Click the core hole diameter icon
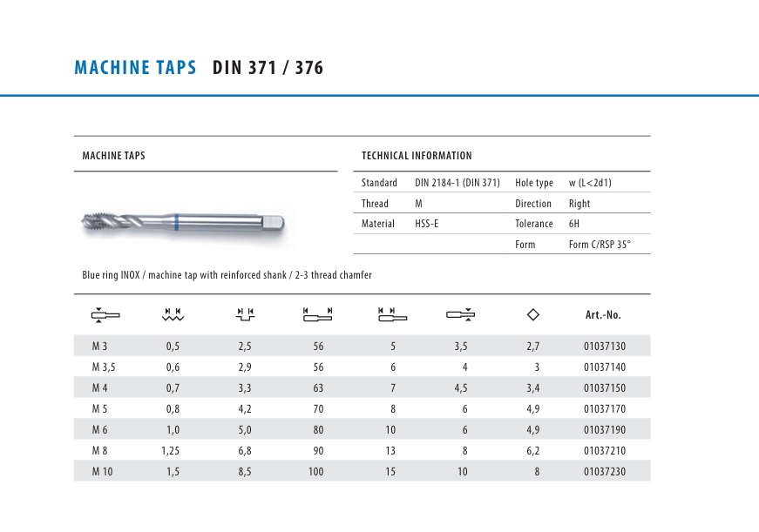Image resolution: width=759 pixels, height=532 pixels. pyautogui.click(x=245, y=314)
